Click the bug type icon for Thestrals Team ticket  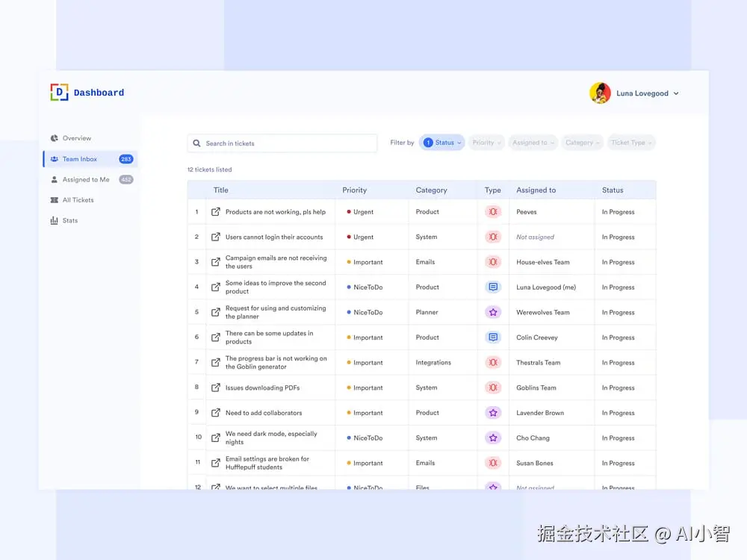coord(493,362)
